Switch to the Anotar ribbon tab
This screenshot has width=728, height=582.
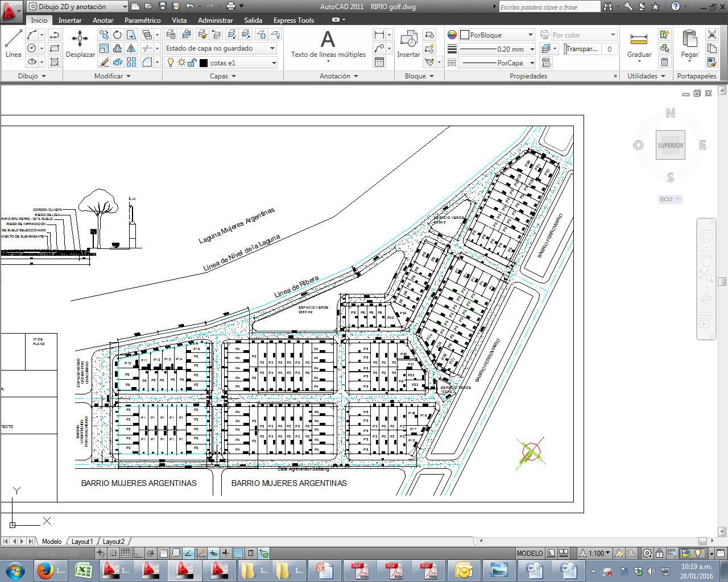[103, 20]
